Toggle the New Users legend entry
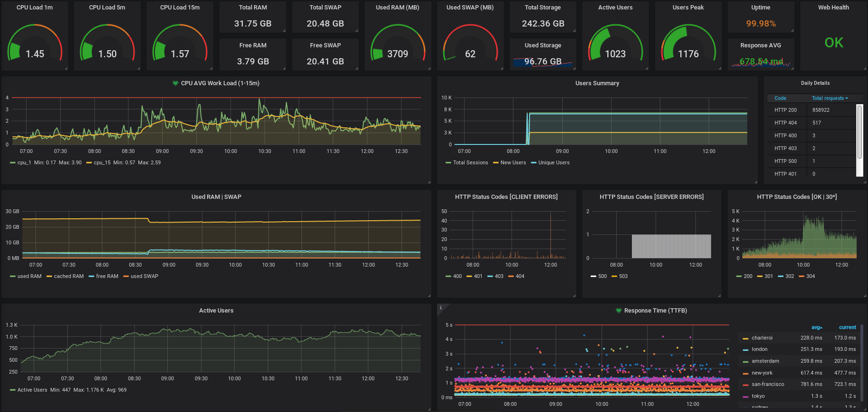Viewport: 868px width, 412px height. click(513, 162)
